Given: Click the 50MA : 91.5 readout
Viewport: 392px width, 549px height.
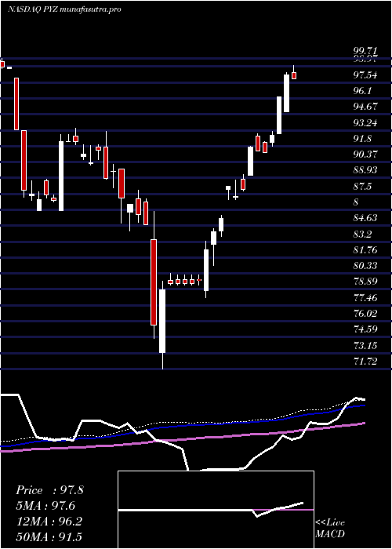Looking at the screenshot, I should [x=49, y=536].
